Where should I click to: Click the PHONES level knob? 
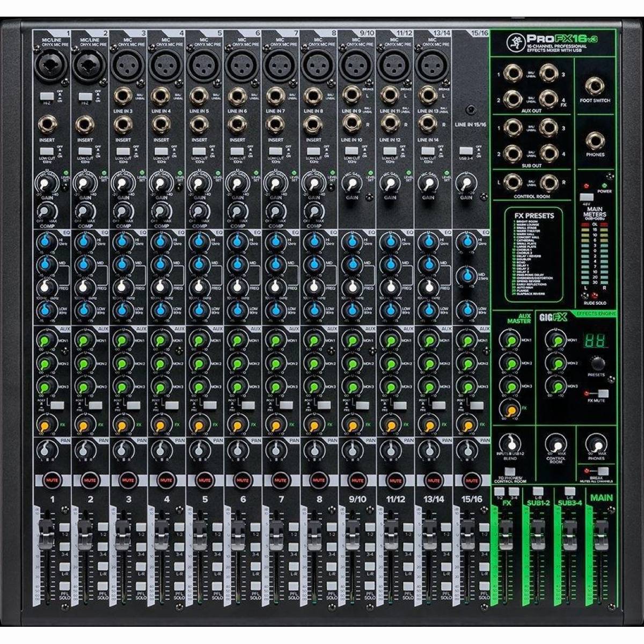(x=596, y=445)
